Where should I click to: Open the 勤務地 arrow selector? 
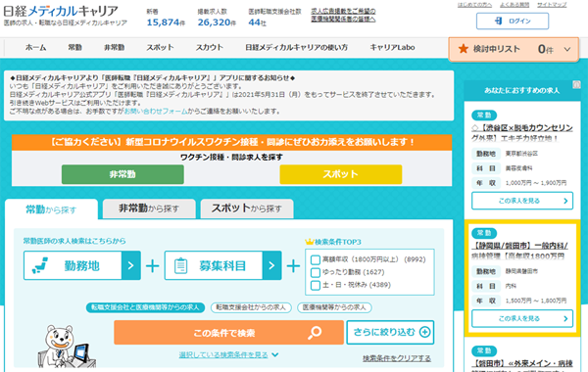pos(131,265)
